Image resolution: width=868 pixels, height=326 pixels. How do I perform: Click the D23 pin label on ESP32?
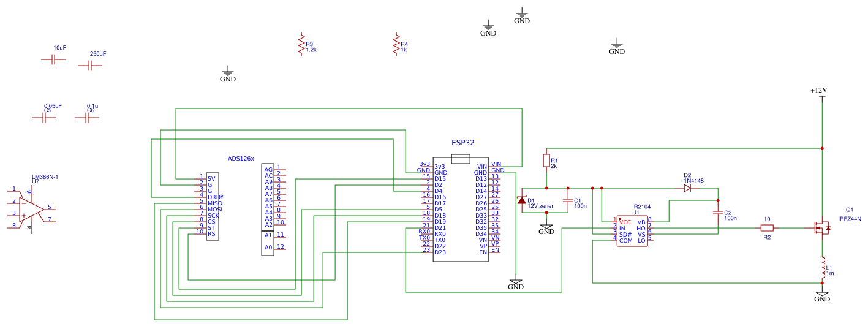440,252
